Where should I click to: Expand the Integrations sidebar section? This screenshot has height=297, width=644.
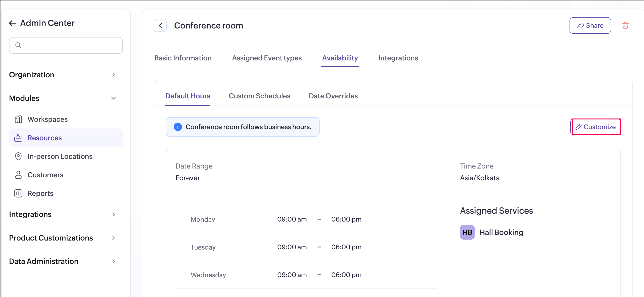pyautogui.click(x=114, y=214)
